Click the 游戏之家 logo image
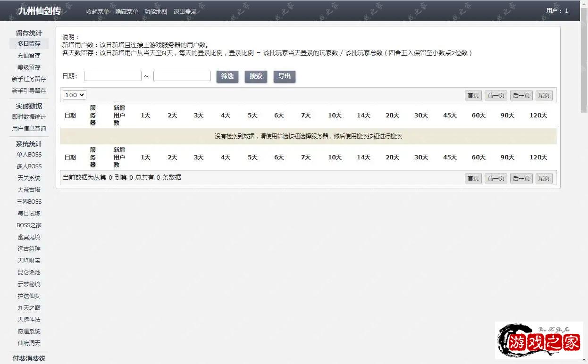588x364 pixels. pyautogui.click(x=539, y=340)
